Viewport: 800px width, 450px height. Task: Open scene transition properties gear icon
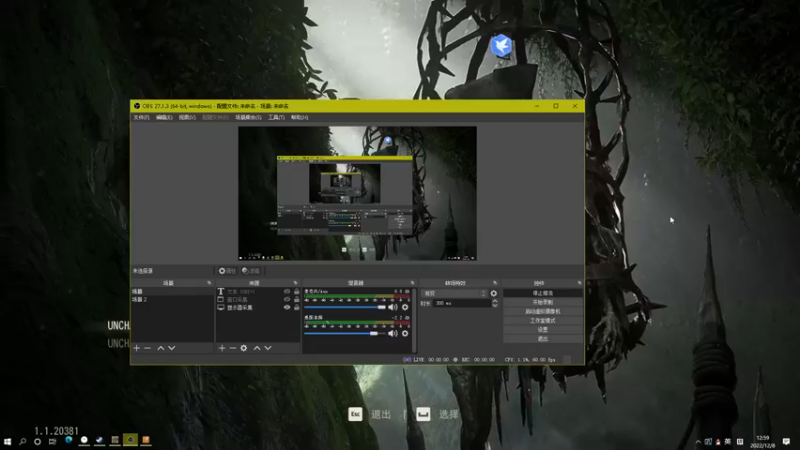point(493,293)
